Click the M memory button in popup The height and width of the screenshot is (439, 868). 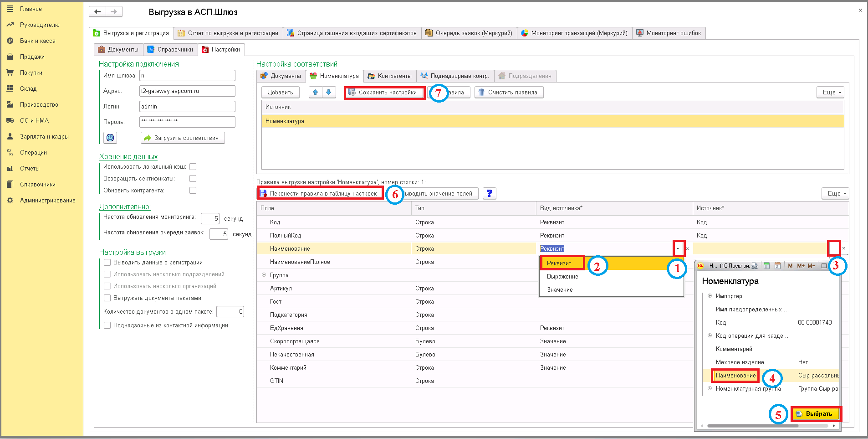pos(790,266)
